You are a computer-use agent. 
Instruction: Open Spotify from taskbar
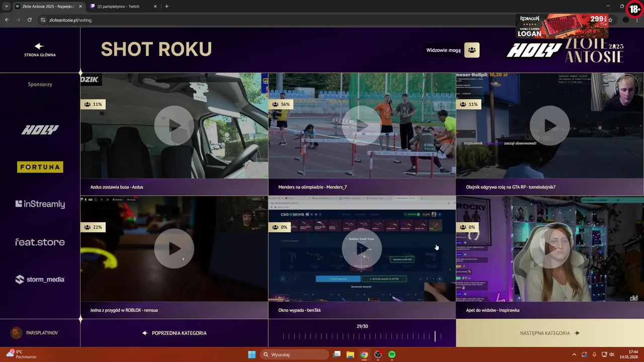click(392, 354)
